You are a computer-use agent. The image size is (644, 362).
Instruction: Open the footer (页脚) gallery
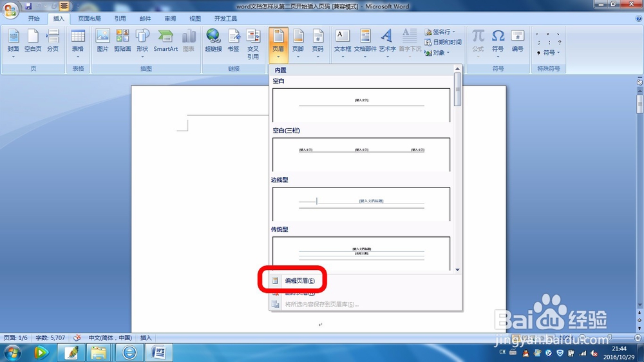click(x=298, y=44)
